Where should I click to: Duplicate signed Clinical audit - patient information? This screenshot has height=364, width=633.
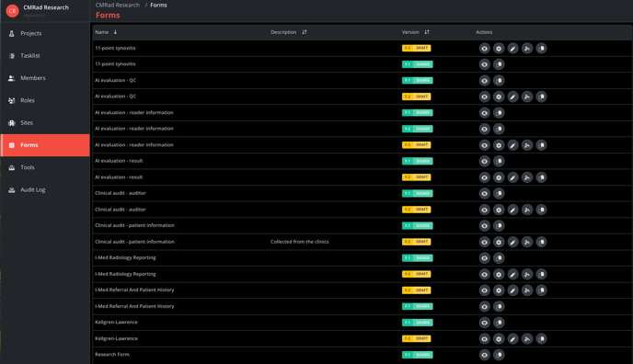[499, 226]
